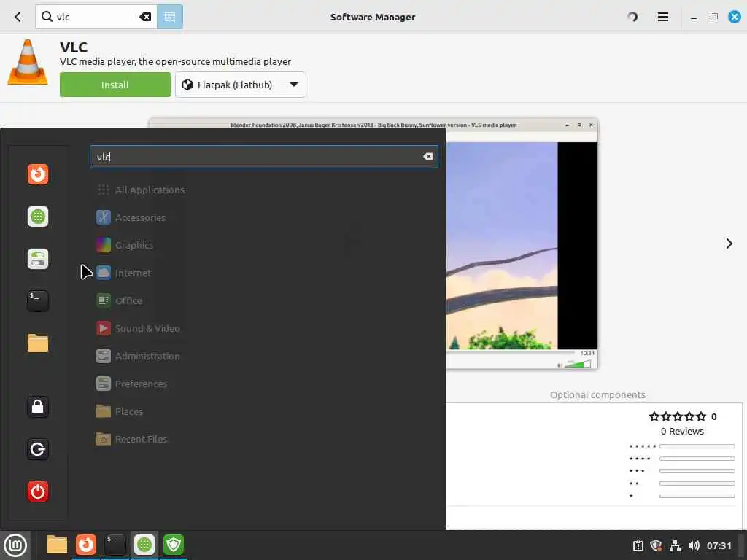Launch Firefox from the menu favorites

coord(38,174)
